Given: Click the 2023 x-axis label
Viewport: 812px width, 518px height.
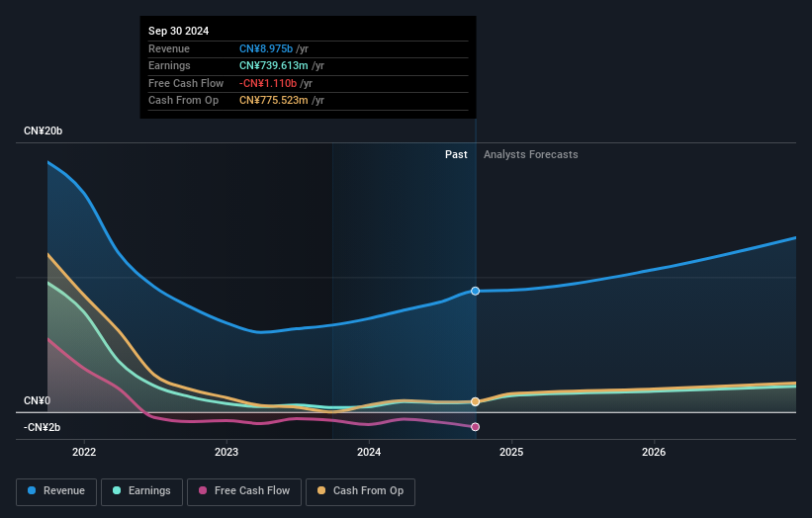Looking at the screenshot, I should [226, 453].
